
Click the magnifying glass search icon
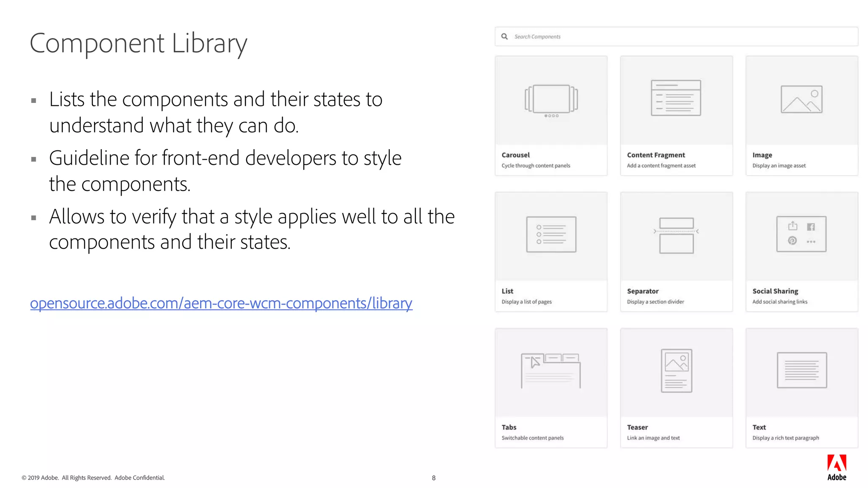click(x=504, y=36)
